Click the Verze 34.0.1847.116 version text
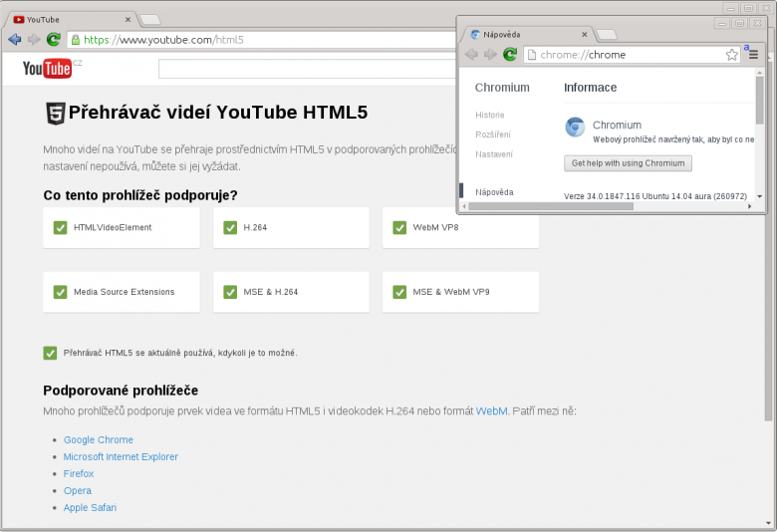This screenshot has width=777, height=532. click(655, 196)
